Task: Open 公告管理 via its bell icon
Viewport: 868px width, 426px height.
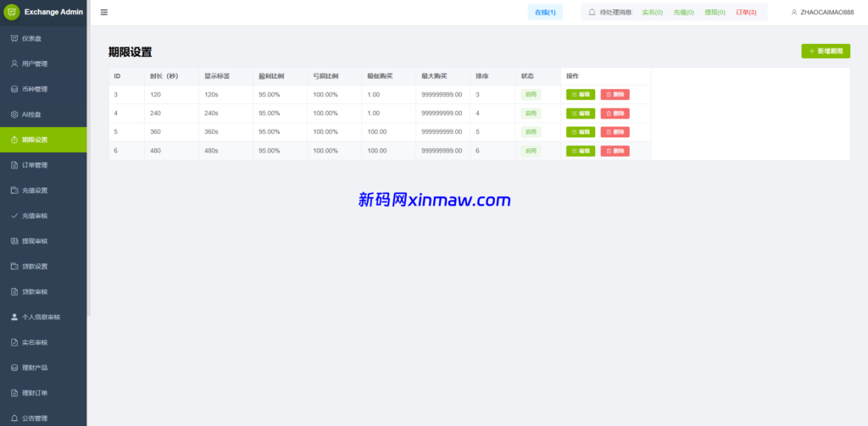Action: click(x=14, y=418)
